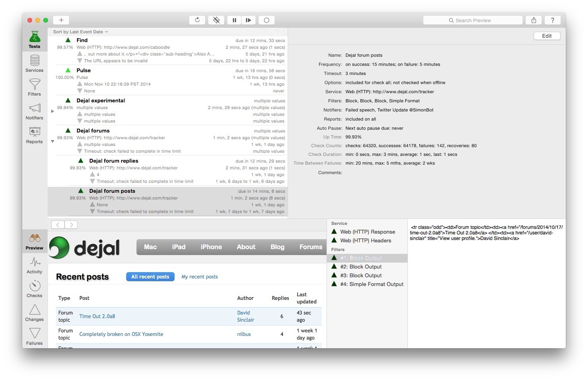Image resolution: width=588 pixels, height=380 pixels.
Task: Select the Dejal experimental test row
Action: 167,111
